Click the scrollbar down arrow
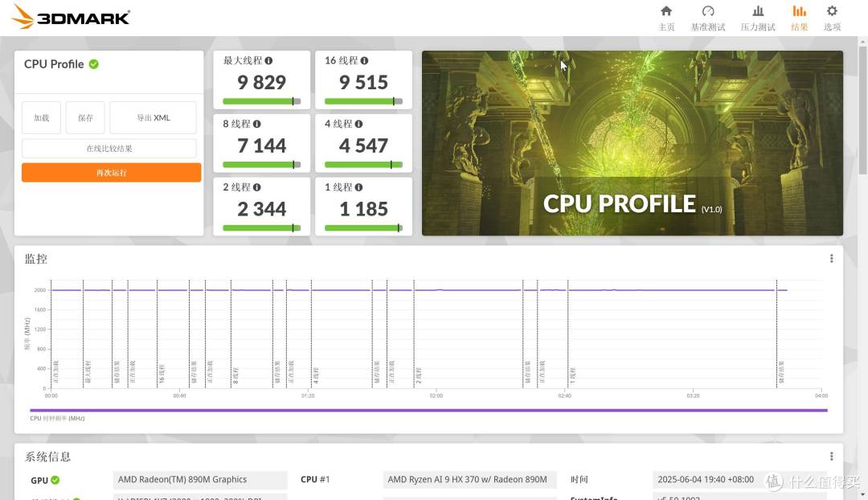This screenshot has width=868, height=500. click(x=862, y=494)
